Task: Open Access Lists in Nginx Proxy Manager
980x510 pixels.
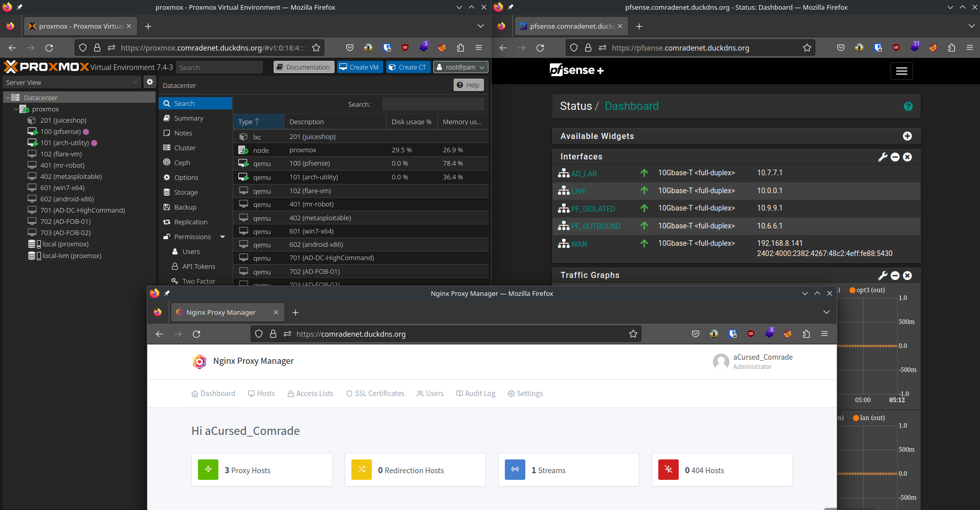Action: [x=310, y=393]
